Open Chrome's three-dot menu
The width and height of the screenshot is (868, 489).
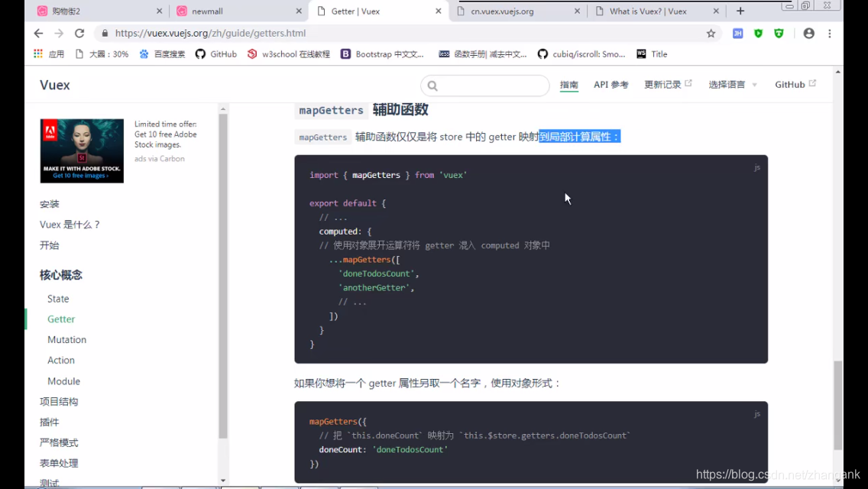click(x=829, y=33)
